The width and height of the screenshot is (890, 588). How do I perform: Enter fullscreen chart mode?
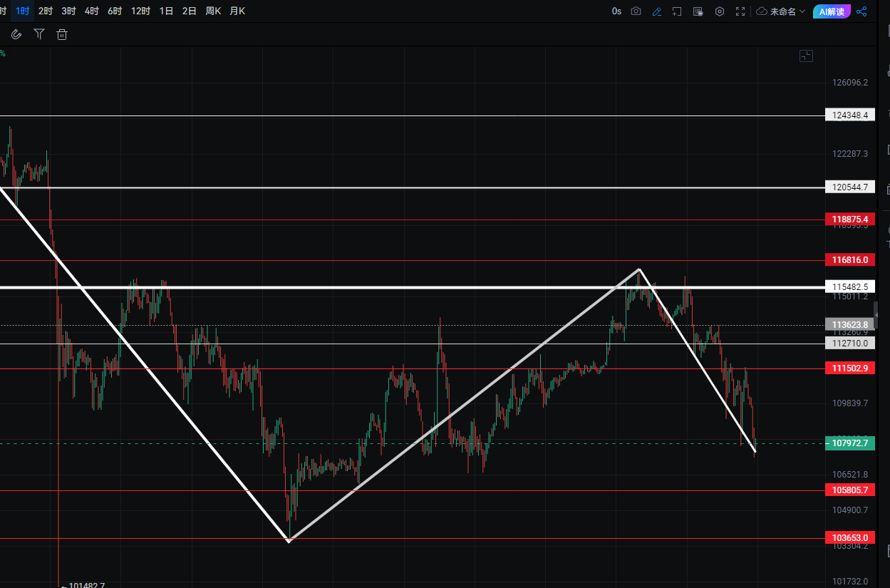tap(740, 11)
